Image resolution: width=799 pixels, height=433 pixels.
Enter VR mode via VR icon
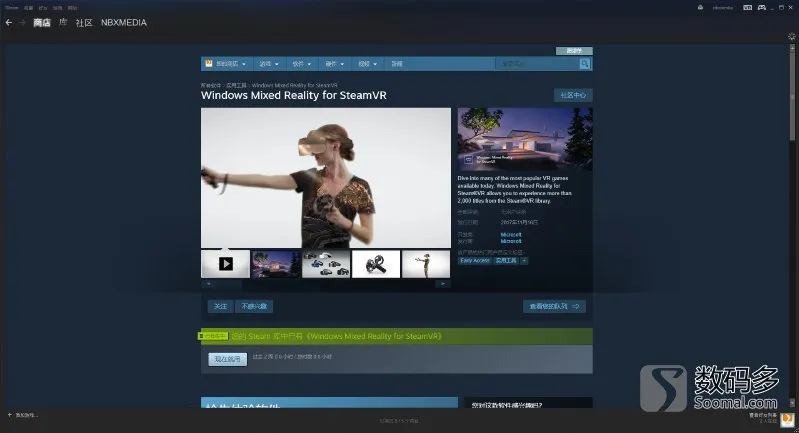(748, 8)
